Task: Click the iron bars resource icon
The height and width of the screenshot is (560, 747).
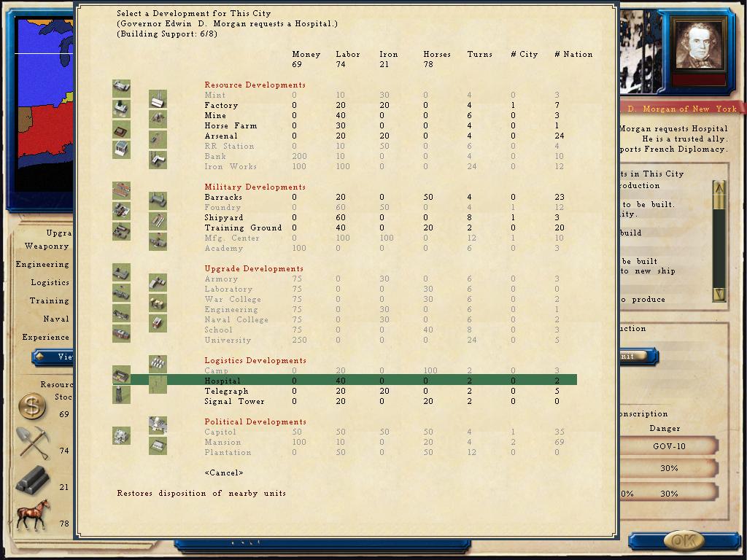Action: tap(32, 478)
